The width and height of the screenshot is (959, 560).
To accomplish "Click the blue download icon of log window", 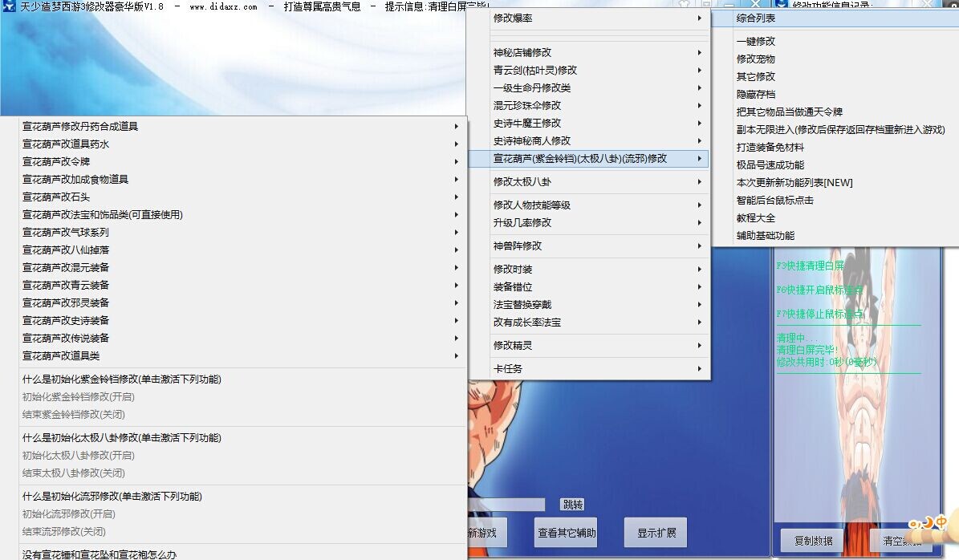I will (x=779, y=3).
